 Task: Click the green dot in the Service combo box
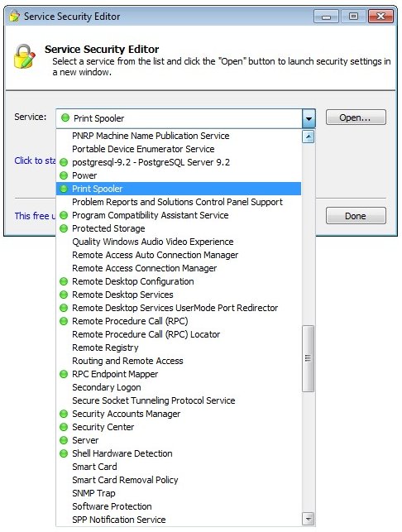(65, 118)
